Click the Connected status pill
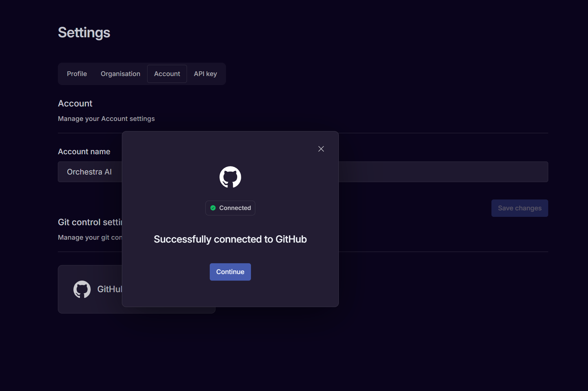The height and width of the screenshot is (391, 588). (x=230, y=208)
